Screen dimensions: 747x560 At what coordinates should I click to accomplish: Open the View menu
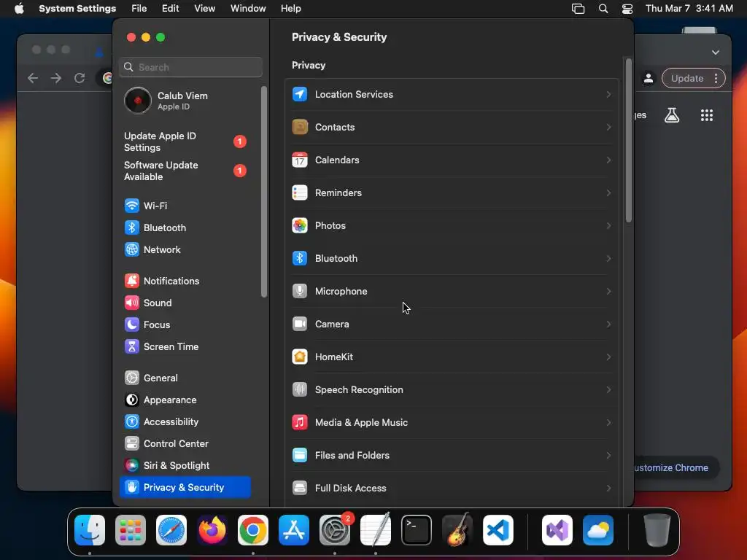(x=204, y=9)
